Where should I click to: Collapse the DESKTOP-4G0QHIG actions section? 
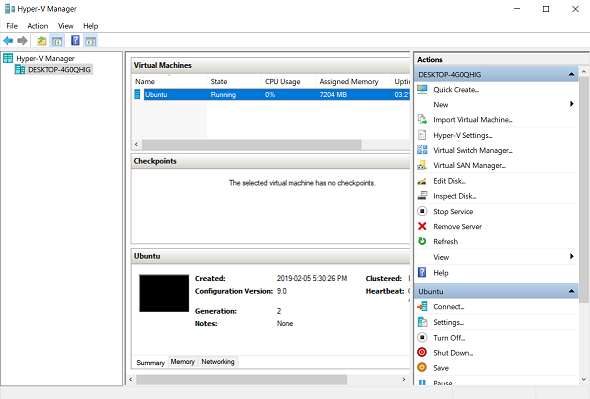[572, 74]
